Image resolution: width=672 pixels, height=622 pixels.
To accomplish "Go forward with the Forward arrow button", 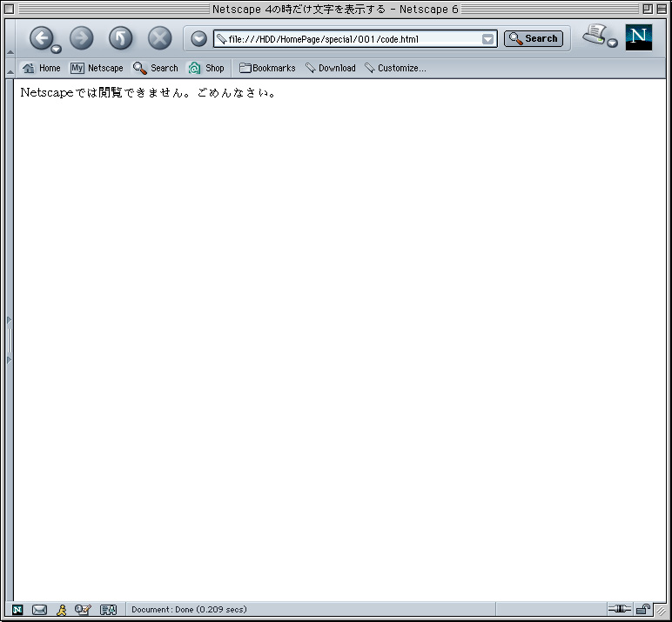I will click(82, 38).
